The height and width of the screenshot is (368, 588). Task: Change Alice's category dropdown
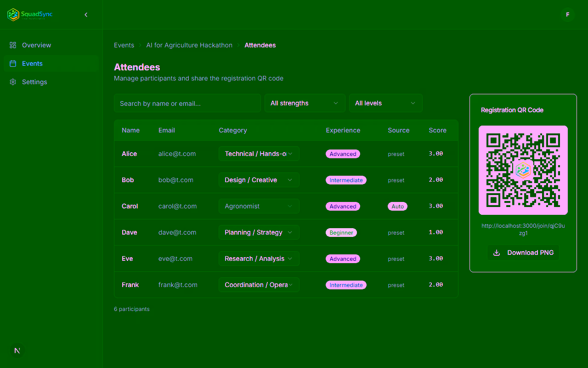tap(259, 154)
